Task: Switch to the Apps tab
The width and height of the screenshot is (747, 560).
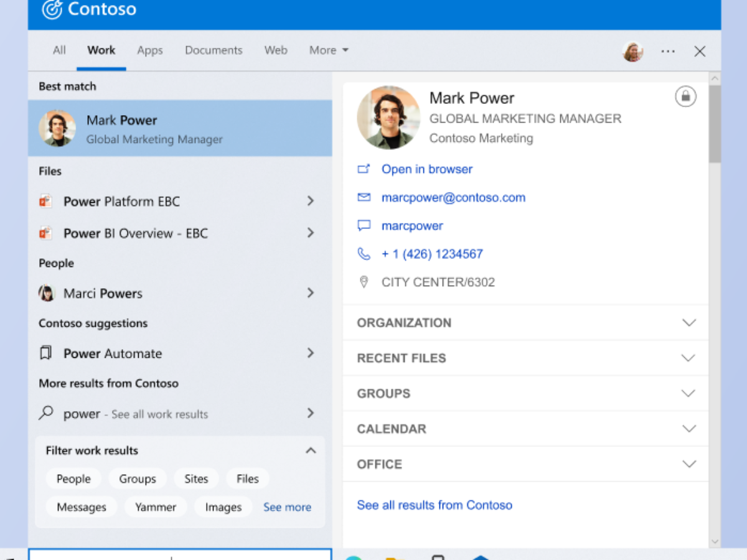Action: (x=149, y=50)
